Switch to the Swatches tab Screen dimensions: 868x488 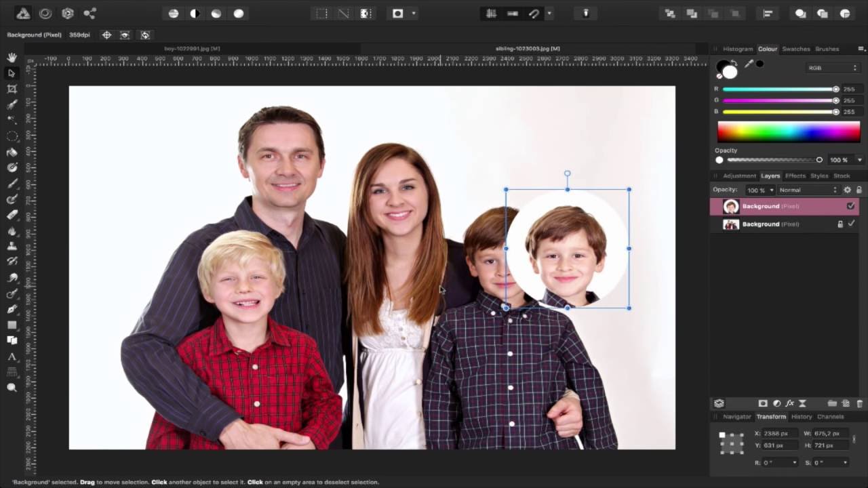pyautogui.click(x=795, y=49)
